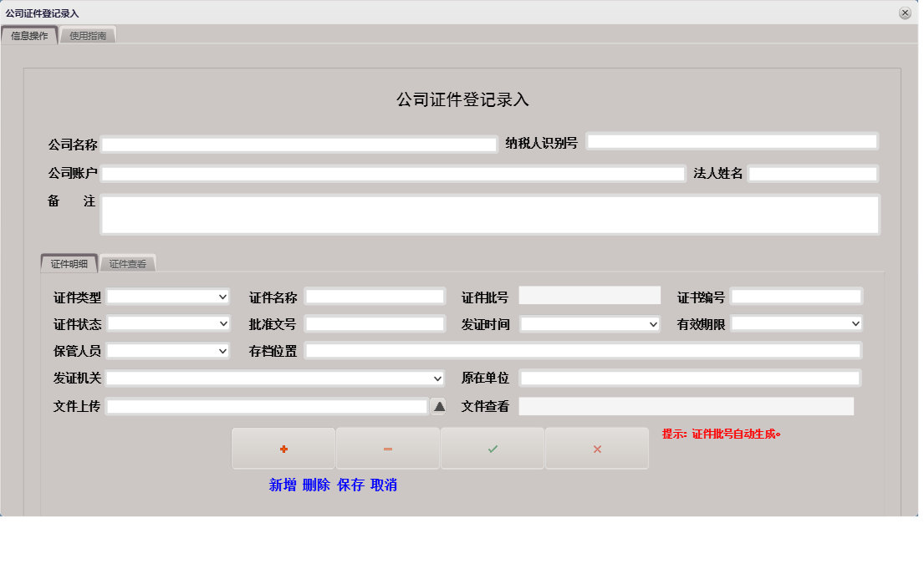Open the 证件类型 dropdown
The width and height of the screenshot is (924, 574).
[221, 296]
